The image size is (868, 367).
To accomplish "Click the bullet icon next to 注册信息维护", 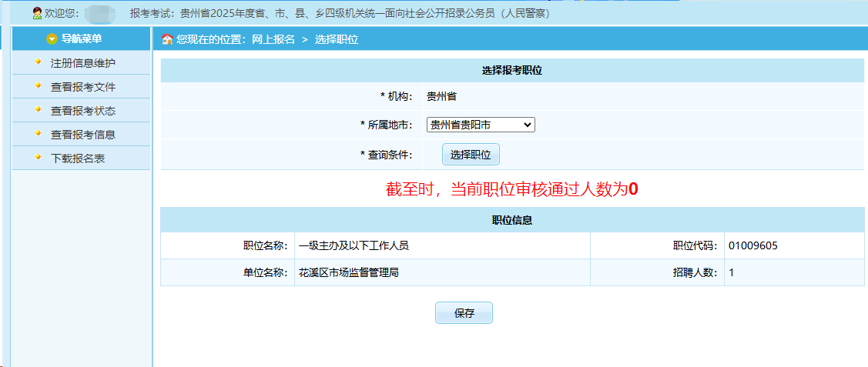I will pos(39,62).
